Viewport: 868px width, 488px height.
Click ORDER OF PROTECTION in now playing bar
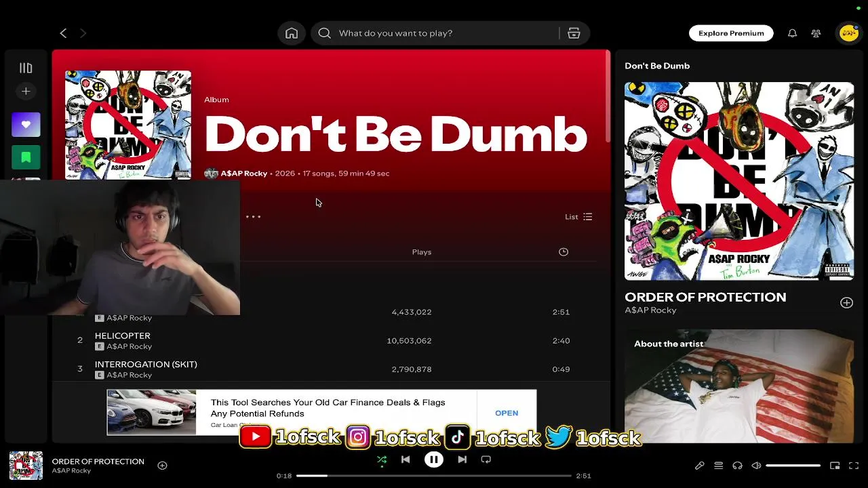click(x=98, y=462)
